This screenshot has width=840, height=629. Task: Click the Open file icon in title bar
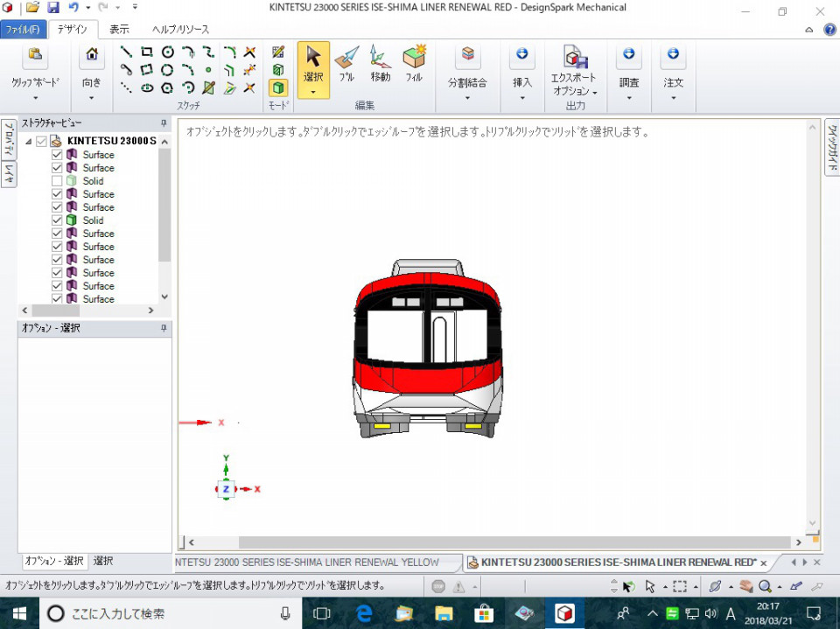coord(32,8)
